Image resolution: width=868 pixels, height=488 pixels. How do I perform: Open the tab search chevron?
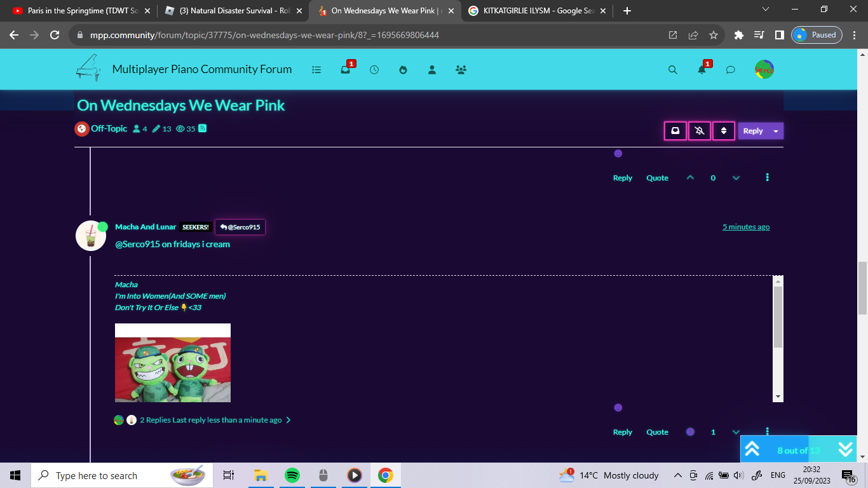(x=765, y=10)
